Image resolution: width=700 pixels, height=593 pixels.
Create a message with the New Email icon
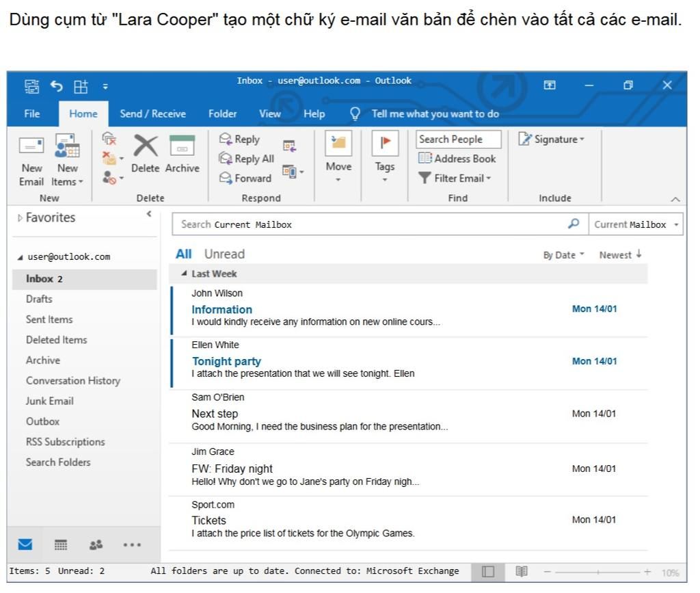point(31,159)
